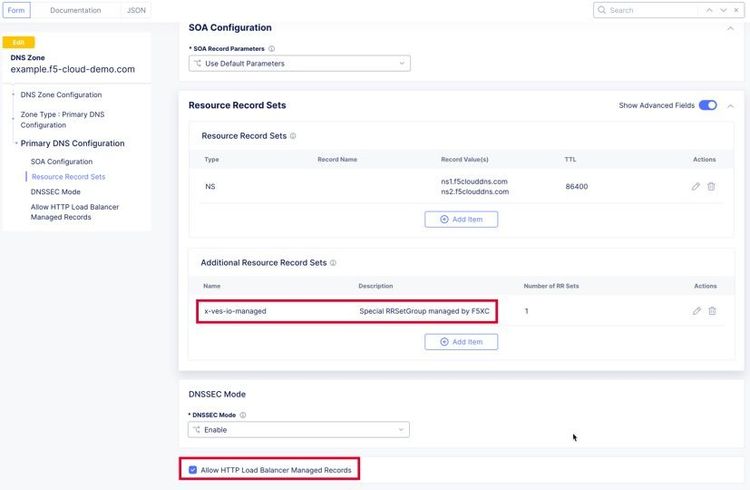Click info icon next to SOA Record Parameters

click(x=272, y=48)
